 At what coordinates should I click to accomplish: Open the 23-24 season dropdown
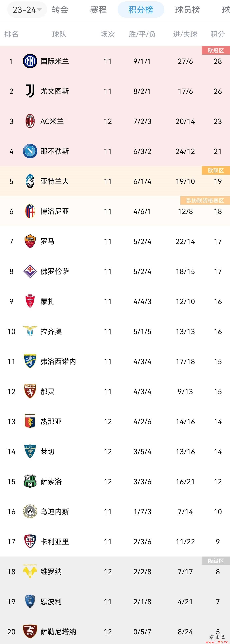click(27, 10)
